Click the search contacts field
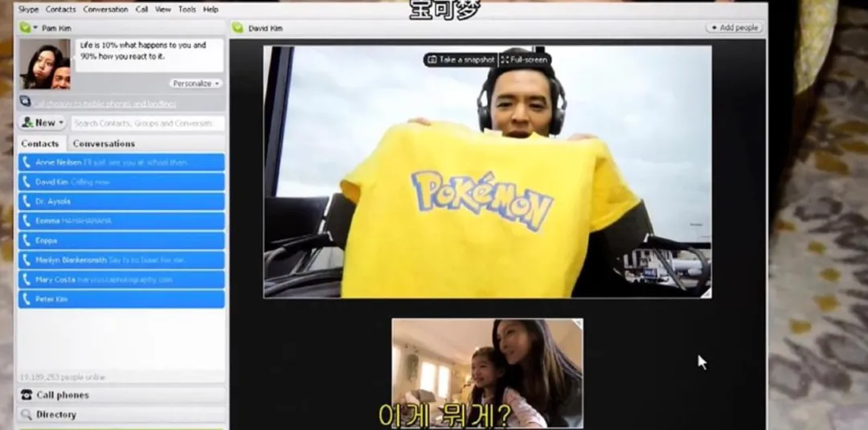 148,123
